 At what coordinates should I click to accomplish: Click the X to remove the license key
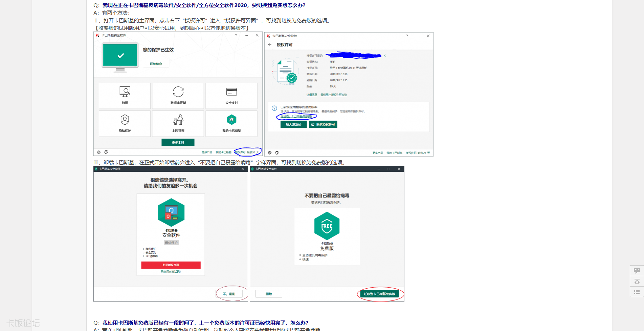tap(385, 56)
